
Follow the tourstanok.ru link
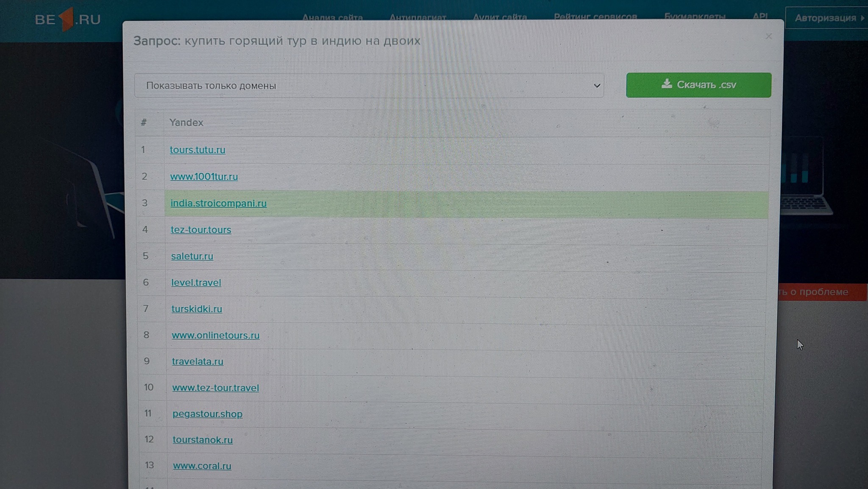click(x=203, y=440)
